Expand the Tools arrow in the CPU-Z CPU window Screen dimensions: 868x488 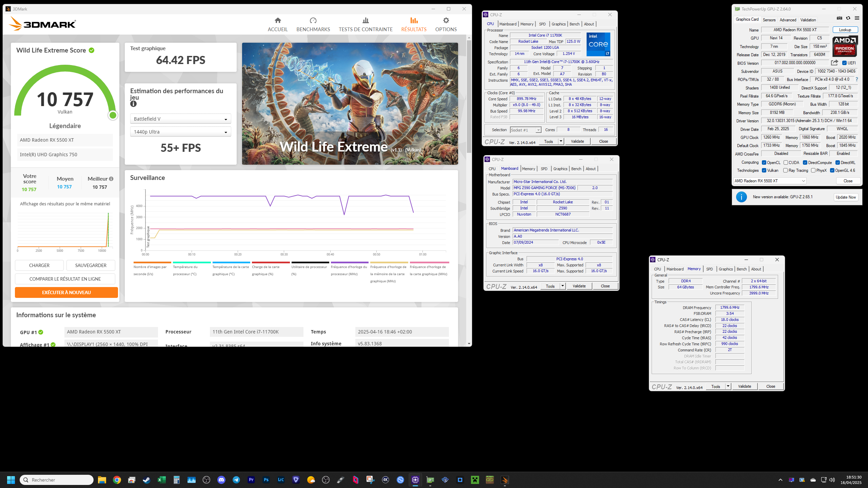(561, 141)
